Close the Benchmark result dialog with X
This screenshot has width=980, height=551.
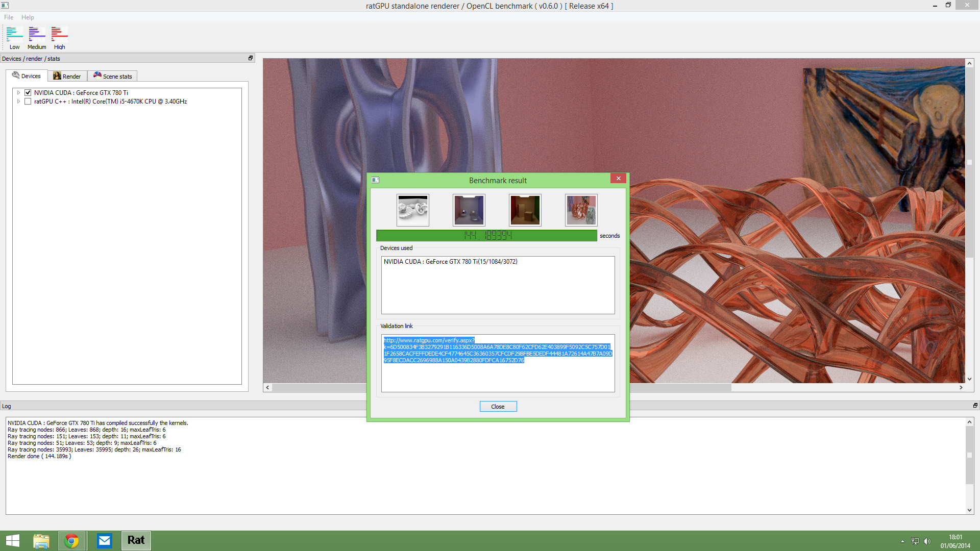(618, 179)
